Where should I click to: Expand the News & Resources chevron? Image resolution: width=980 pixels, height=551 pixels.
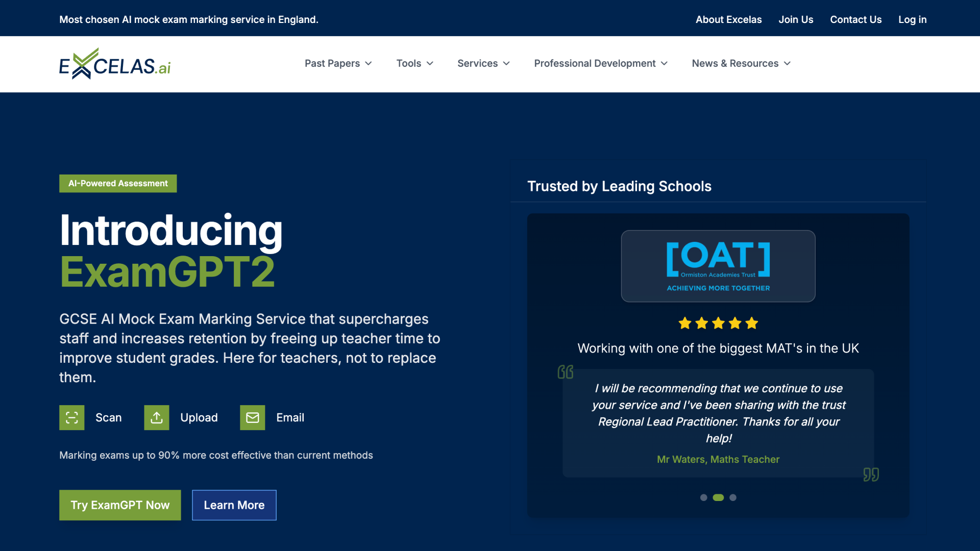tap(787, 64)
